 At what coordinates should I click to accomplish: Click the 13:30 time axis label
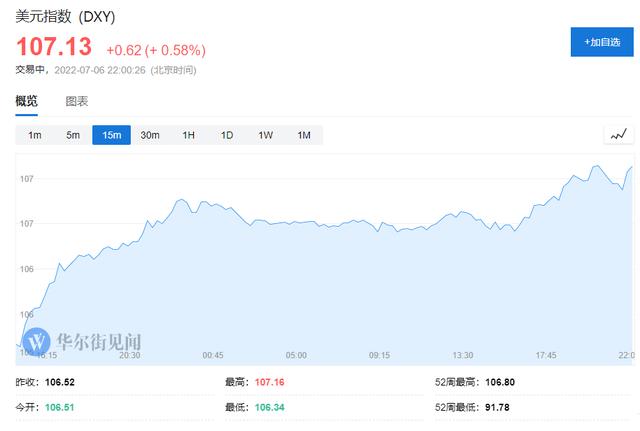coord(462,355)
